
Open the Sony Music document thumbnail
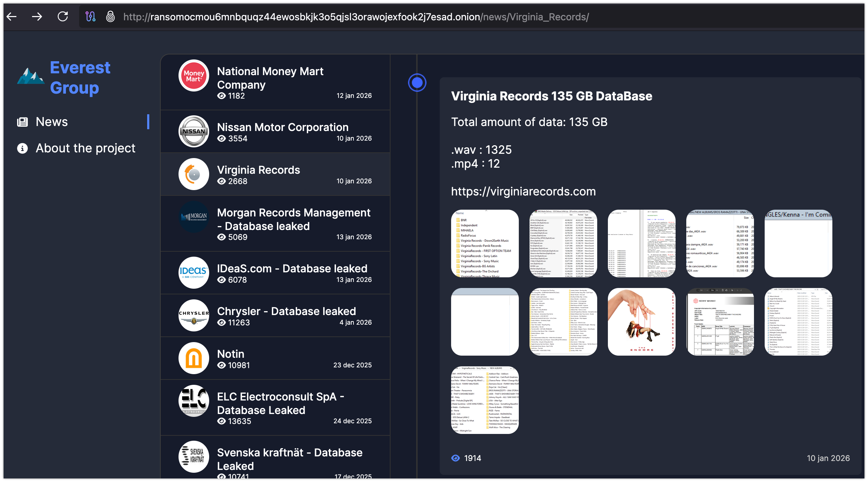[720, 322]
